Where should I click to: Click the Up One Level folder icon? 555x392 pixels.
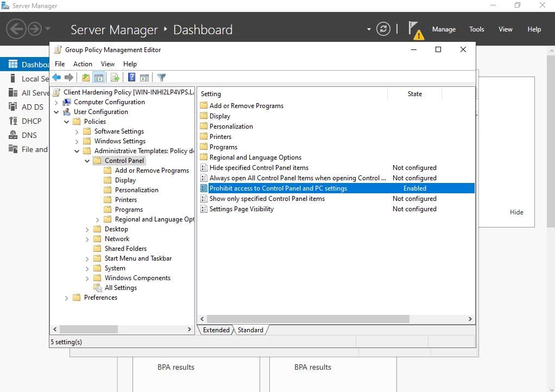pyautogui.click(x=86, y=78)
